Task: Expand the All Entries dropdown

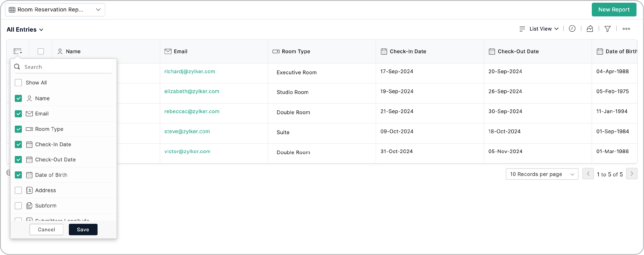Action: [x=25, y=30]
